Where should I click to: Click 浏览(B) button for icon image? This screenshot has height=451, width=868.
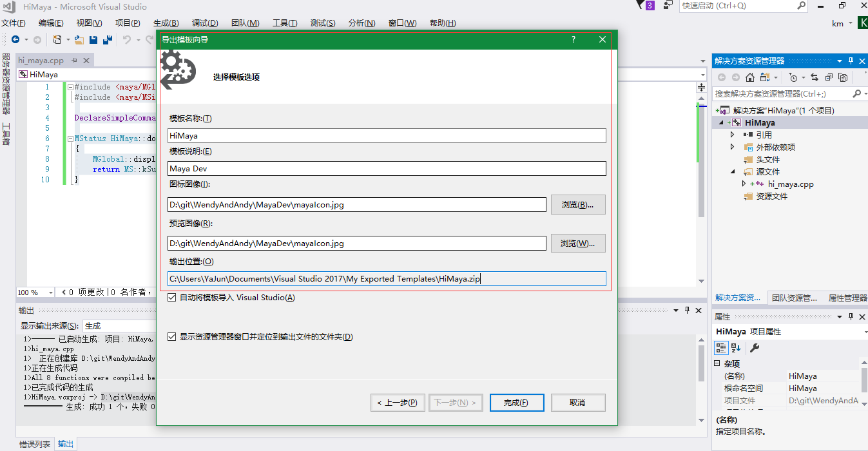578,205
